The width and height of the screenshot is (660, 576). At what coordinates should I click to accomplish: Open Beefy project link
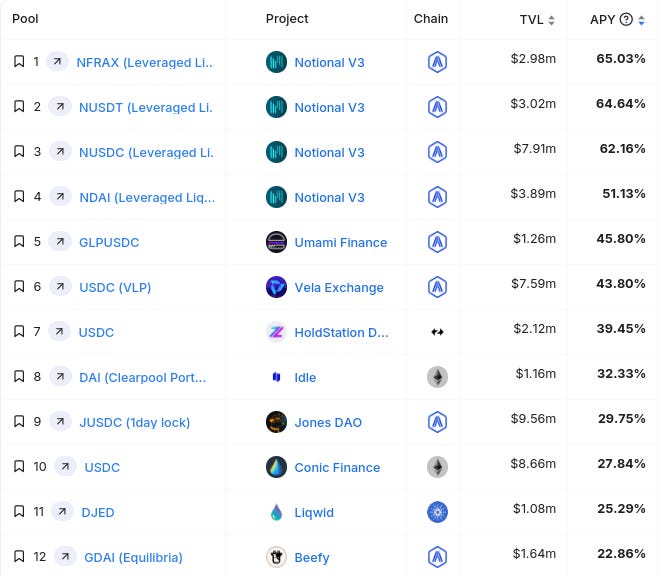coord(312,557)
